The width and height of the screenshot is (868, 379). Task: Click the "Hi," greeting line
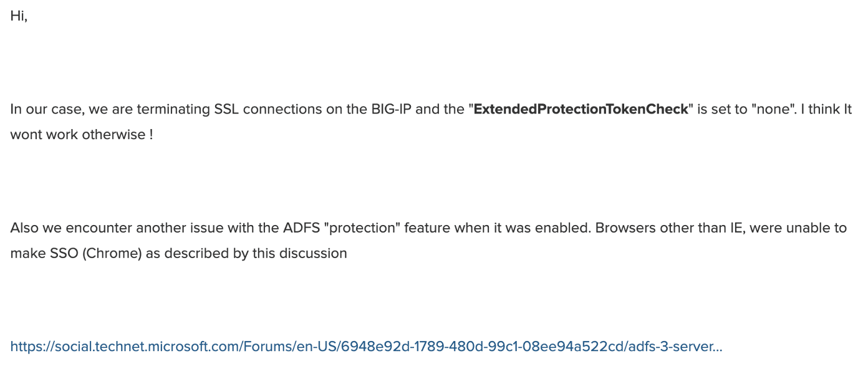[x=19, y=16]
